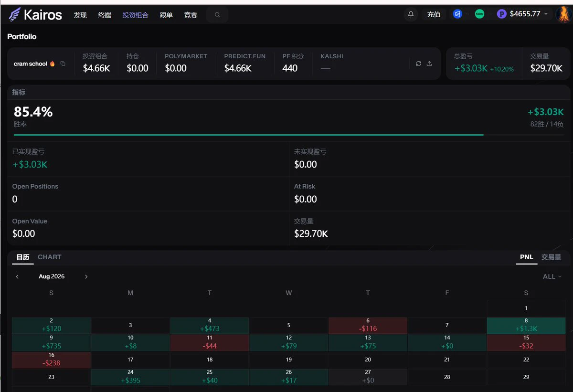Click the 充值 deposit button
Screen dimensions: 573x392
[434, 14]
